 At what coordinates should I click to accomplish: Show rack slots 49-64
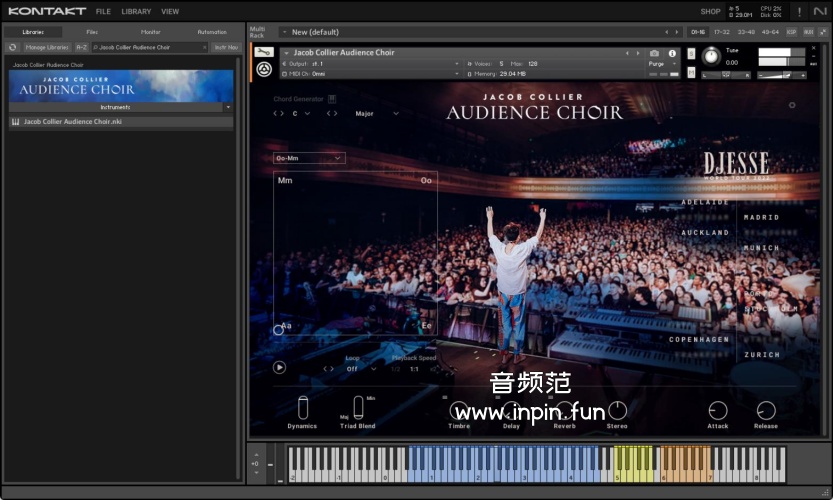(770, 32)
